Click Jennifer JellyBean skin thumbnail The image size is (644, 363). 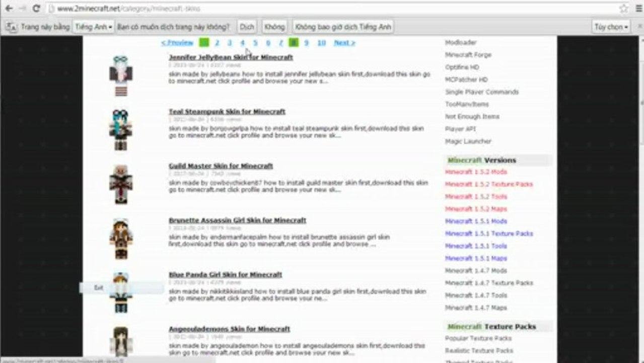pos(121,75)
